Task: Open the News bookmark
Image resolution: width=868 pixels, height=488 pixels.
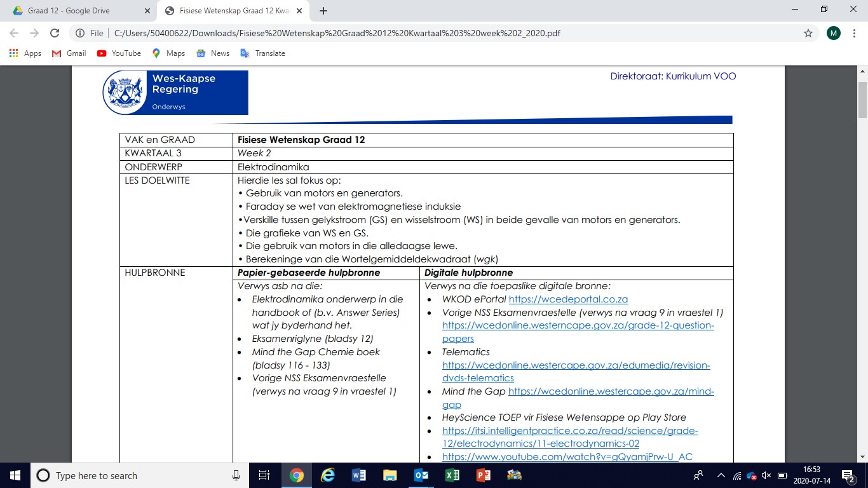Action: [213, 53]
